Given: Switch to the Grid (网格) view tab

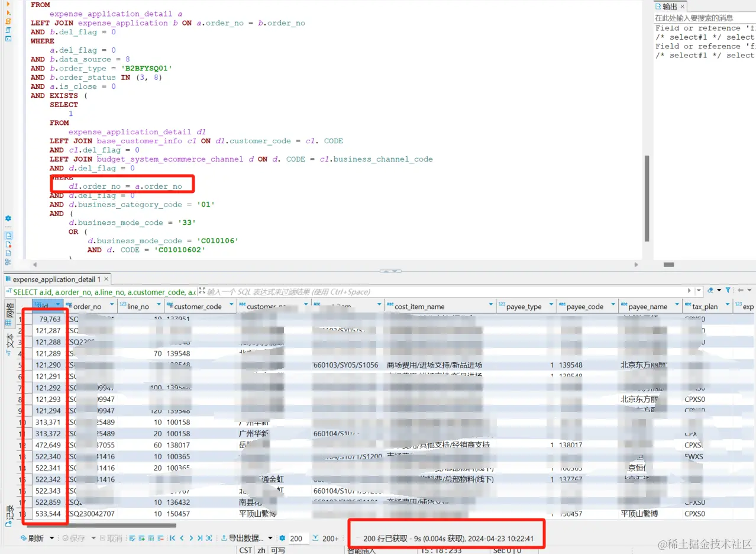Looking at the screenshot, I should (x=9, y=314).
